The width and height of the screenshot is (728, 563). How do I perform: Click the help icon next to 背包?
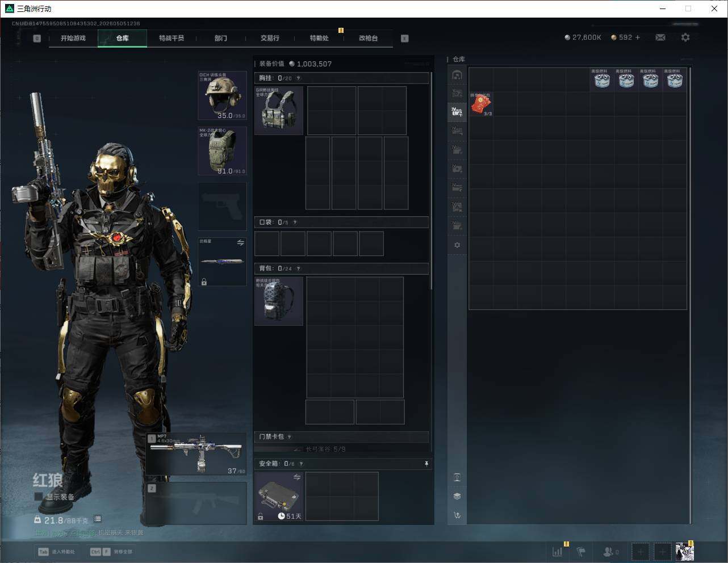click(x=298, y=268)
